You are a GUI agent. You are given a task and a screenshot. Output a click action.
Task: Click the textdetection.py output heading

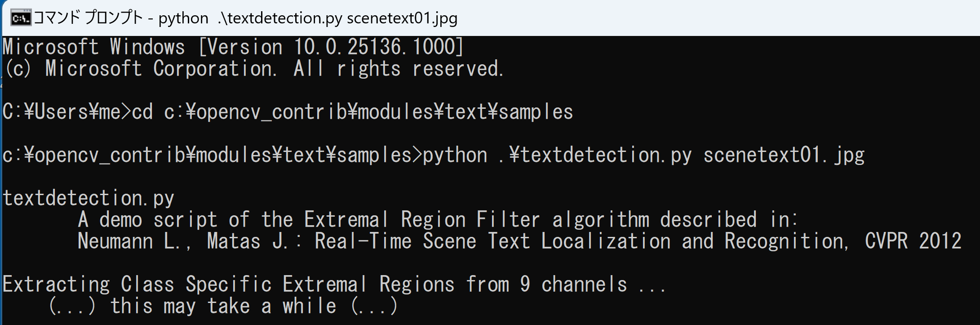(x=89, y=199)
